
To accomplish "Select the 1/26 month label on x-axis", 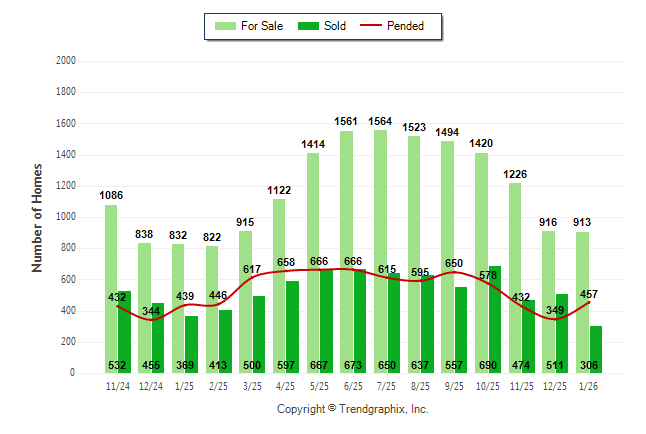I will (589, 384).
